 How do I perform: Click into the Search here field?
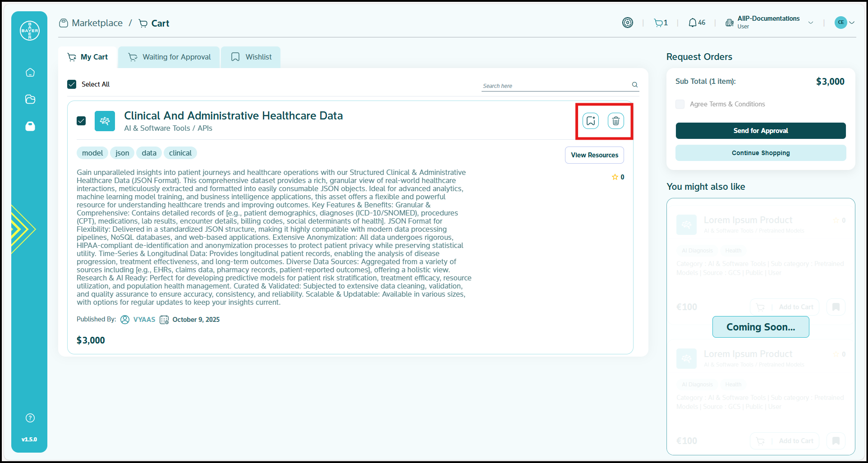pyautogui.click(x=555, y=86)
